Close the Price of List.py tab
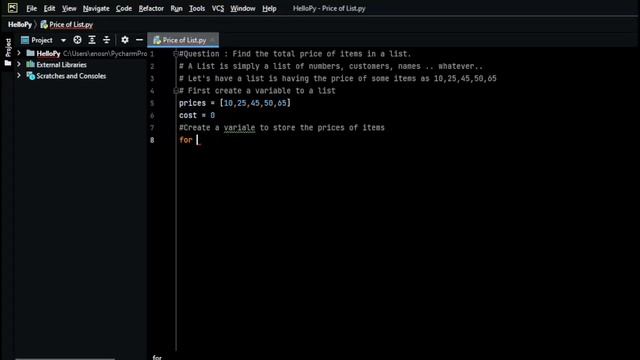640x360 pixels. (x=212, y=40)
